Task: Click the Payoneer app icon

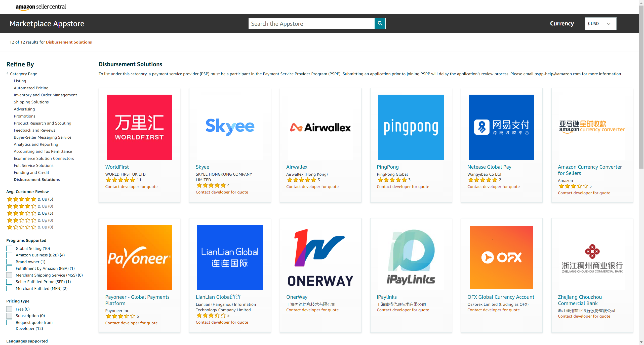Action: [139, 256]
